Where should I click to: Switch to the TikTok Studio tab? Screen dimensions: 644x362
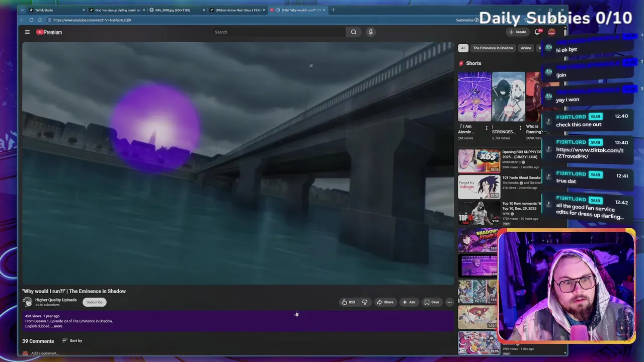tap(56, 10)
